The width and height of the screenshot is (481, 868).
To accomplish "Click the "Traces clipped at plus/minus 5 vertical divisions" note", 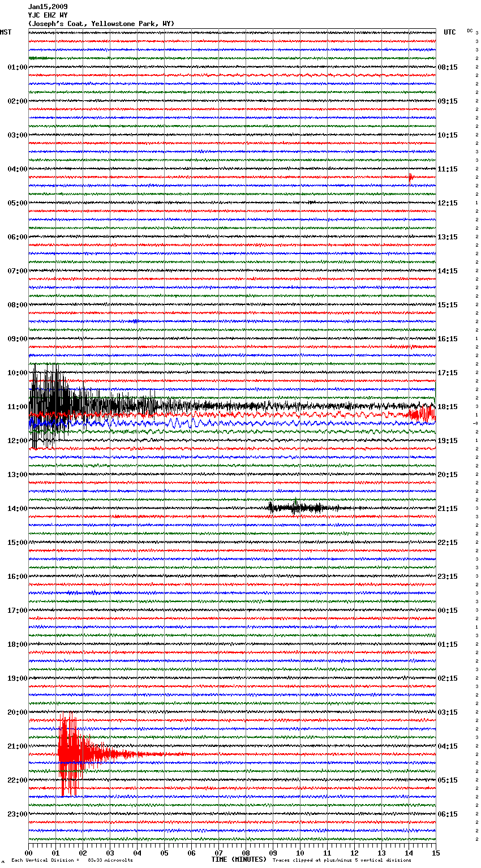I will [342, 860].
